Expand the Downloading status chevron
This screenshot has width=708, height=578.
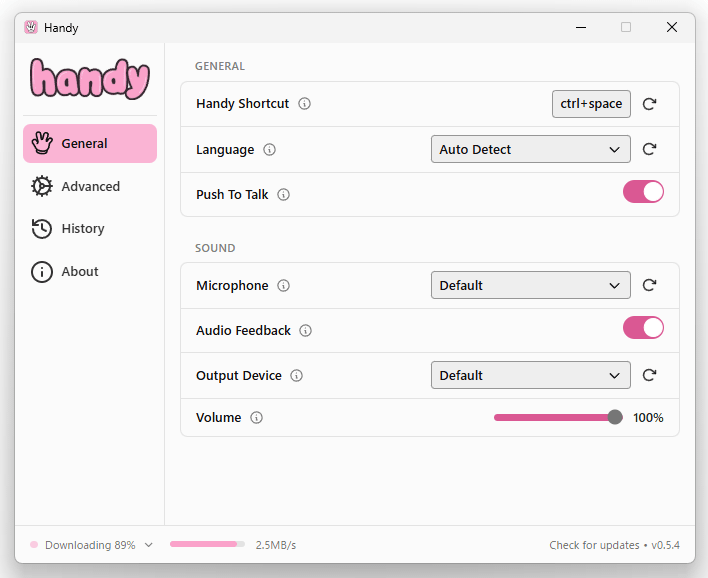pos(149,545)
